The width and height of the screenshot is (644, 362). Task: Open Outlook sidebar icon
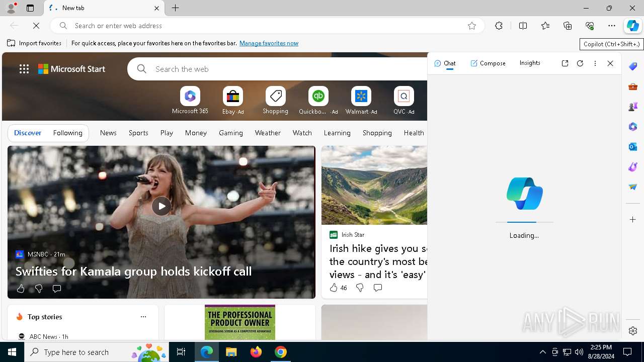click(x=633, y=147)
